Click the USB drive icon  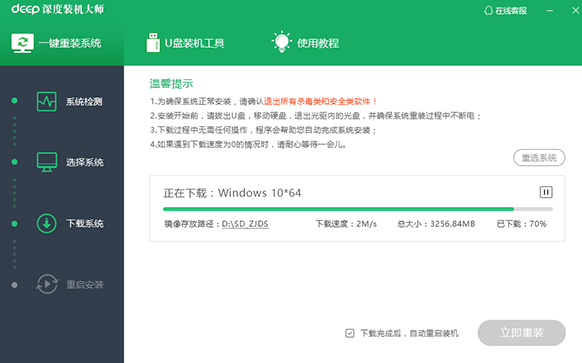[x=153, y=43]
